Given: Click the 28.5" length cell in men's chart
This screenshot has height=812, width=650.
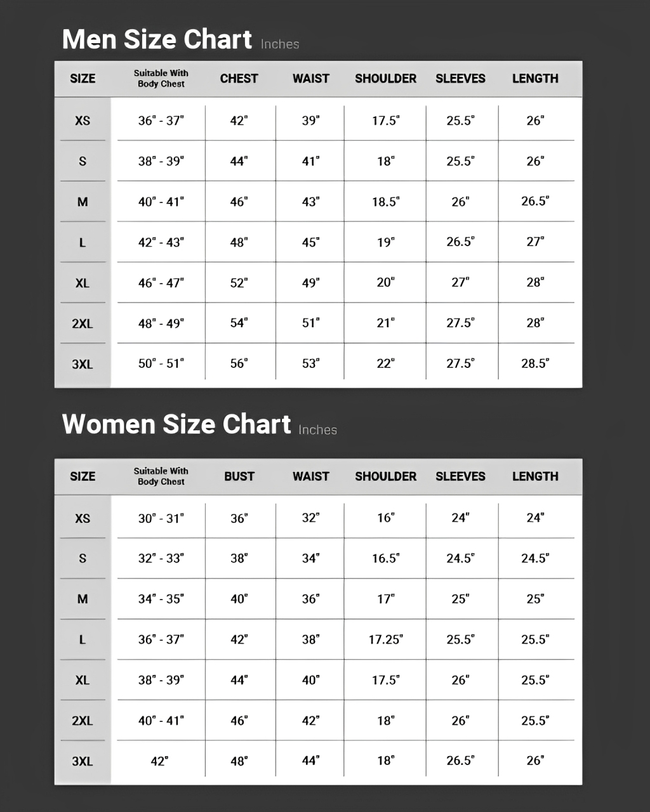Looking at the screenshot, I should [535, 363].
